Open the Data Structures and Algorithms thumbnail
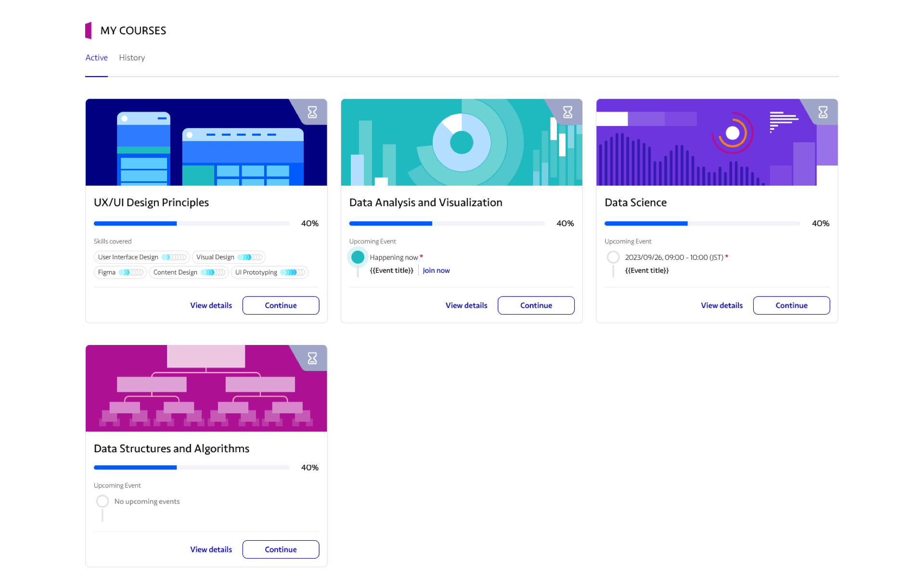This screenshot has height=585, width=924. pyautogui.click(x=206, y=388)
